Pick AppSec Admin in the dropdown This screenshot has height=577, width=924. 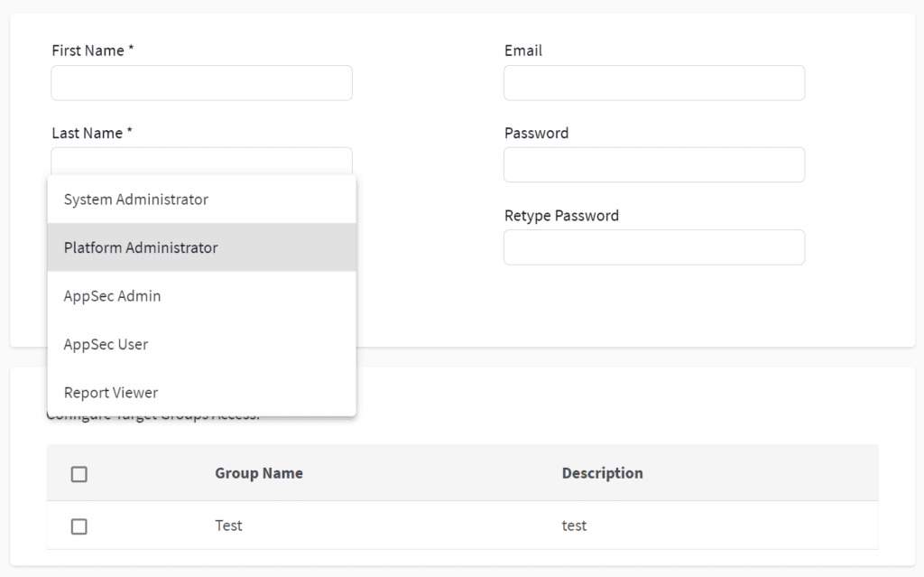pos(201,295)
